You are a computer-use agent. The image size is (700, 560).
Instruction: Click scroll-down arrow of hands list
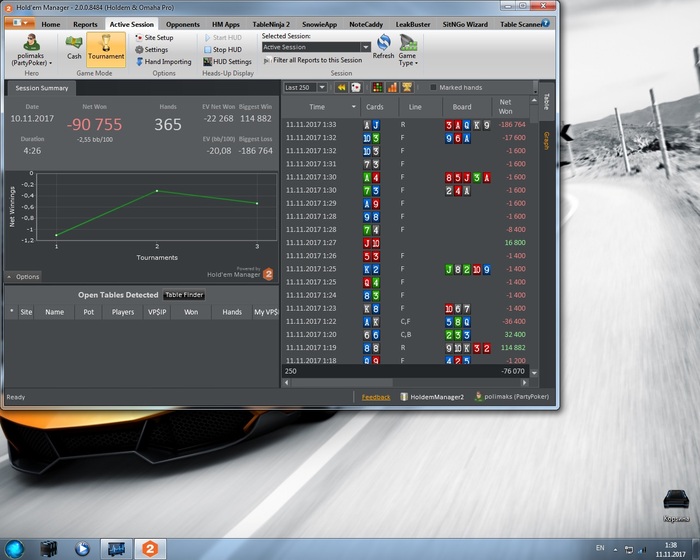point(534,372)
